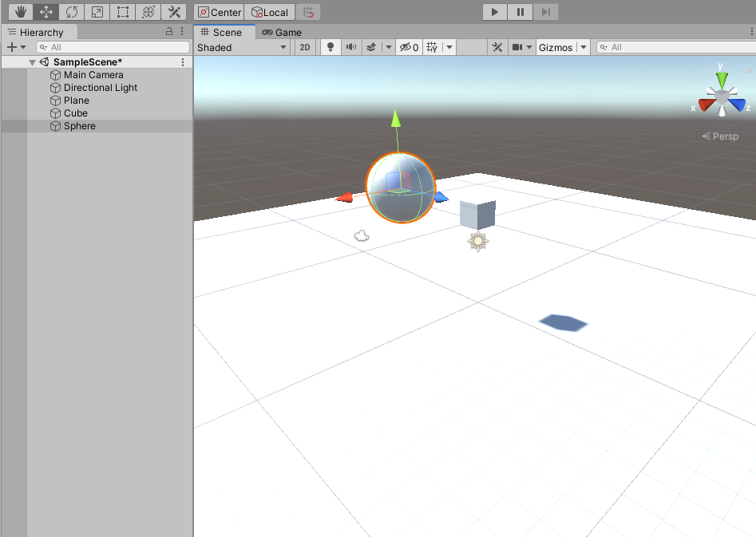The image size is (756, 537).
Task: Toggle scene view audio
Action: pos(350,47)
